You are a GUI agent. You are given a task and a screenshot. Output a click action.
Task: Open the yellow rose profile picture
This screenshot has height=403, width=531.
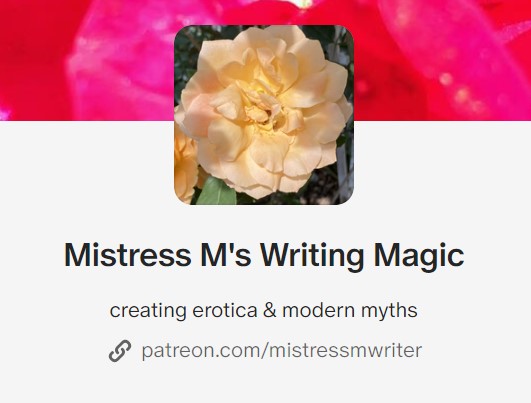pos(264,115)
